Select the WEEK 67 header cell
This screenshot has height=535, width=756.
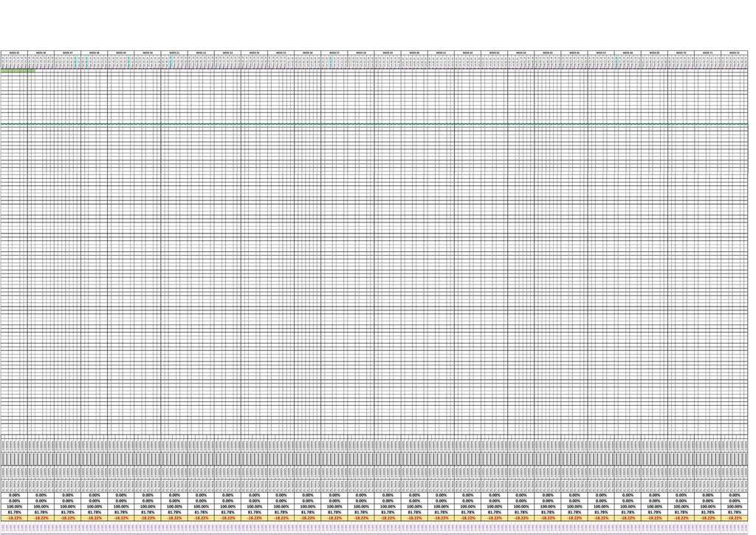coord(601,52)
